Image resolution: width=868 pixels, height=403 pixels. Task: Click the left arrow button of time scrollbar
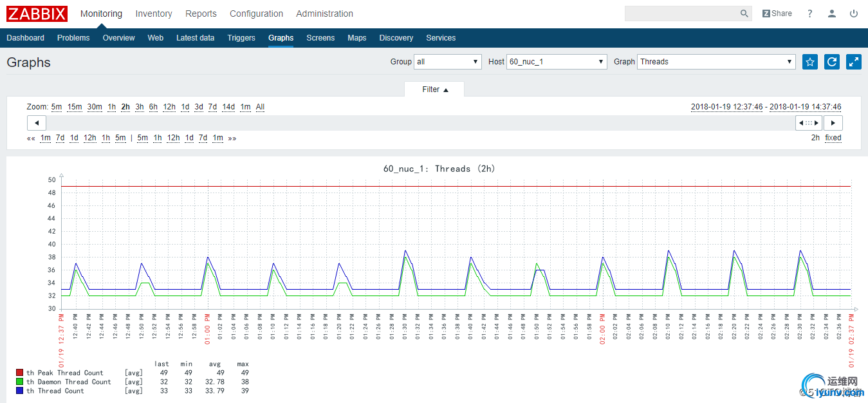tap(37, 123)
